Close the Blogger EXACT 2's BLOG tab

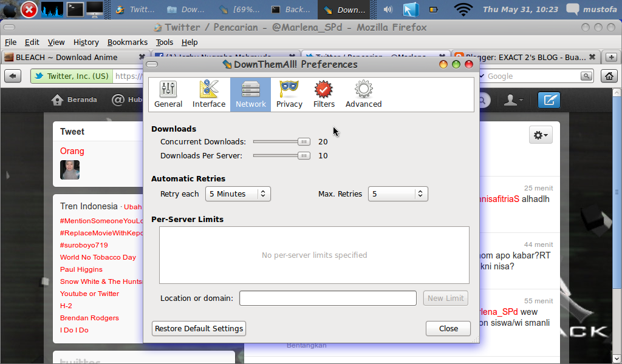[x=592, y=57]
